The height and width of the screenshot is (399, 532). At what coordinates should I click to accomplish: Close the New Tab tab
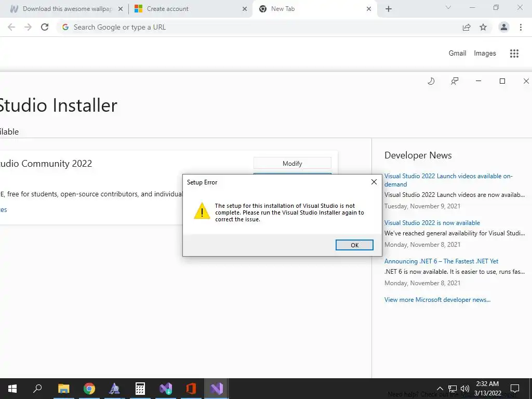369,9
